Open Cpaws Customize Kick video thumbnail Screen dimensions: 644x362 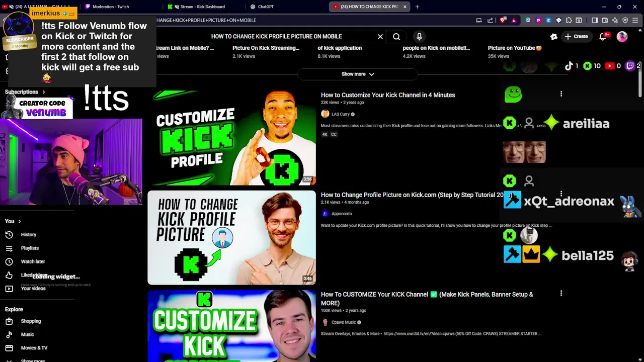click(x=231, y=326)
